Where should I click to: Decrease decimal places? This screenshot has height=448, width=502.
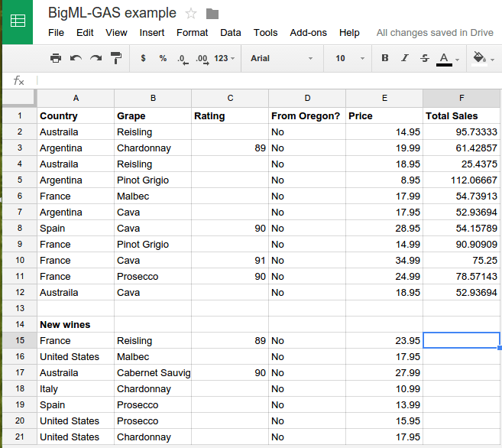(x=182, y=58)
